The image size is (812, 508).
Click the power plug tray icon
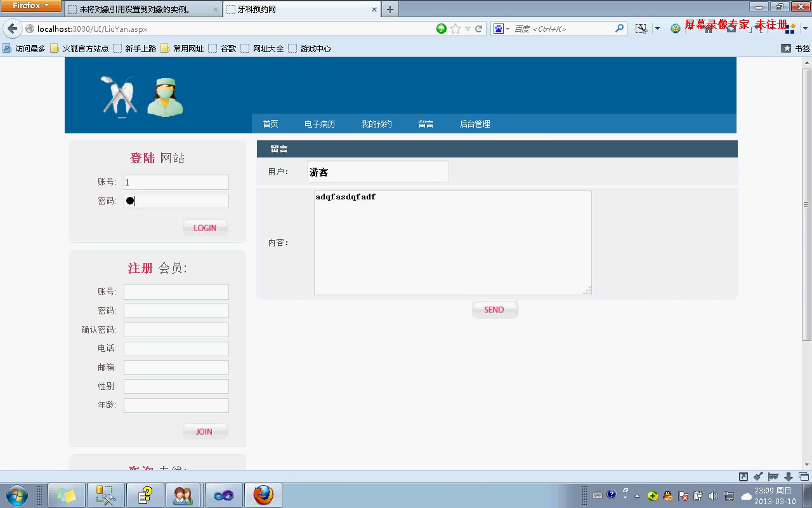click(x=698, y=496)
